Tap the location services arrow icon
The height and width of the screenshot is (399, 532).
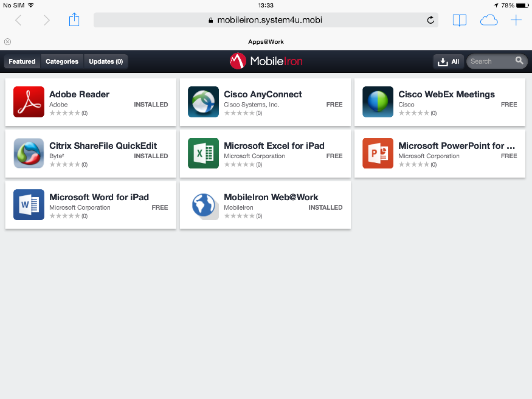coord(496,5)
